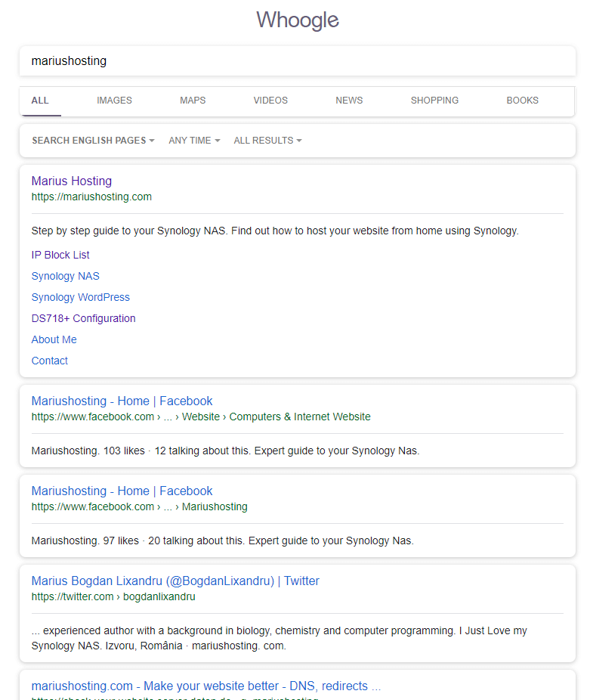Click the Whoogle logo title
This screenshot has width=590, height=700.
[x=297, y=20]
